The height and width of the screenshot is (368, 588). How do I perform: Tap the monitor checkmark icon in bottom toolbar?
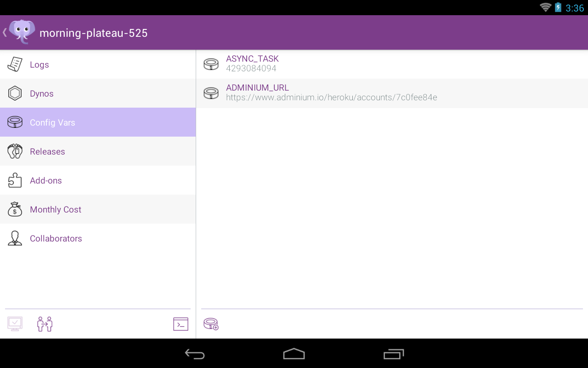click(15, 324)
